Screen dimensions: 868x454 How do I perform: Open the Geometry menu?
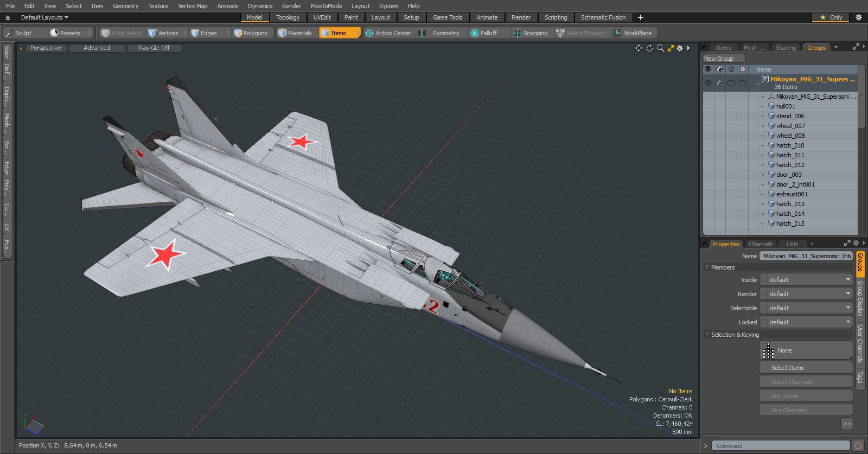(x=125, y=6)
